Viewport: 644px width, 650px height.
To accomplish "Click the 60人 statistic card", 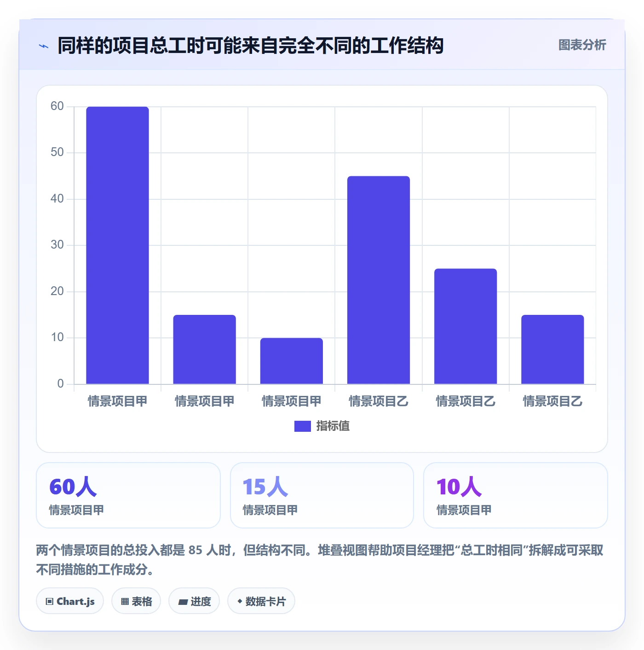I will coord(128,495).
